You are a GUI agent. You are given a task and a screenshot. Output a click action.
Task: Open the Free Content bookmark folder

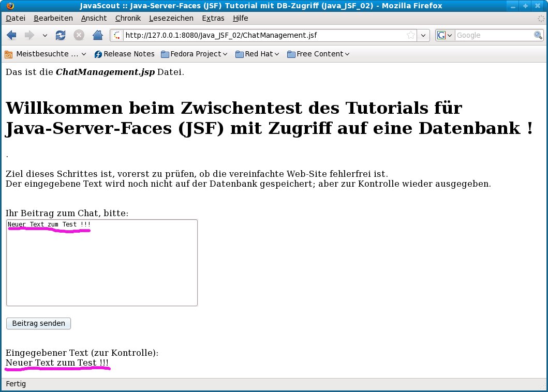coord(318,54)
